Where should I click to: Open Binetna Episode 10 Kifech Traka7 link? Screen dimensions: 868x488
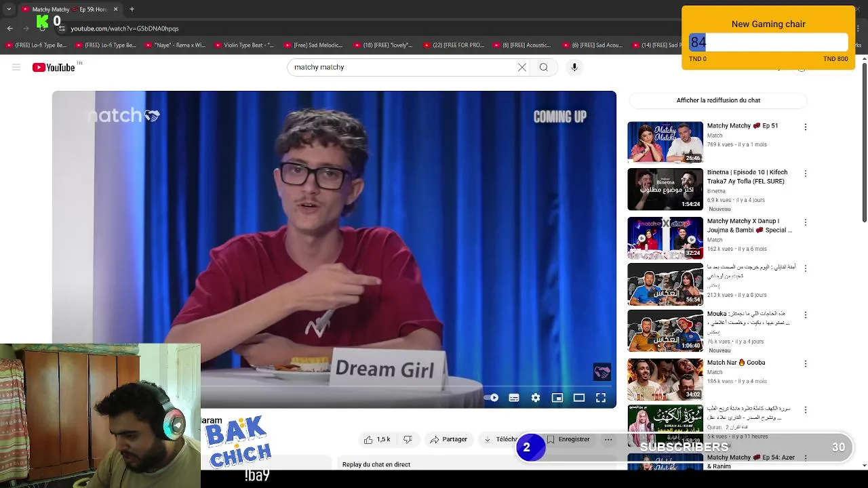(747, 177)
